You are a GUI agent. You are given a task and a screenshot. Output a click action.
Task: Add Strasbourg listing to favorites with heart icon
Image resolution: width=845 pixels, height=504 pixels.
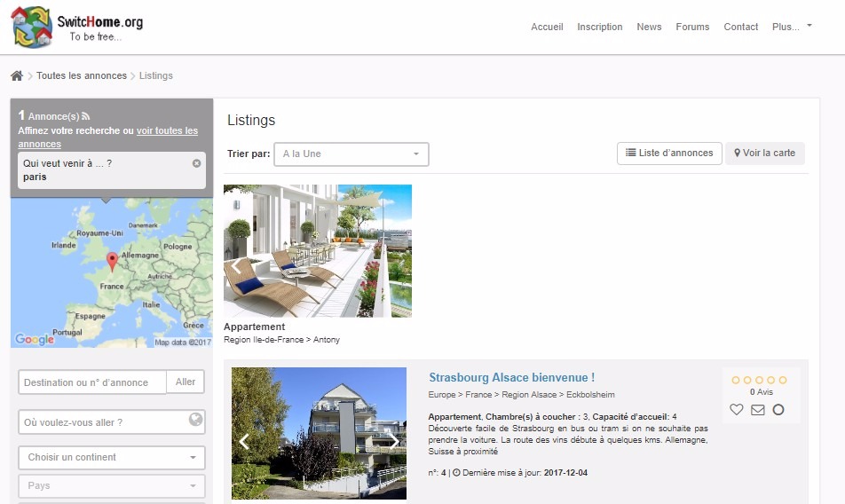tap(737, 410)
